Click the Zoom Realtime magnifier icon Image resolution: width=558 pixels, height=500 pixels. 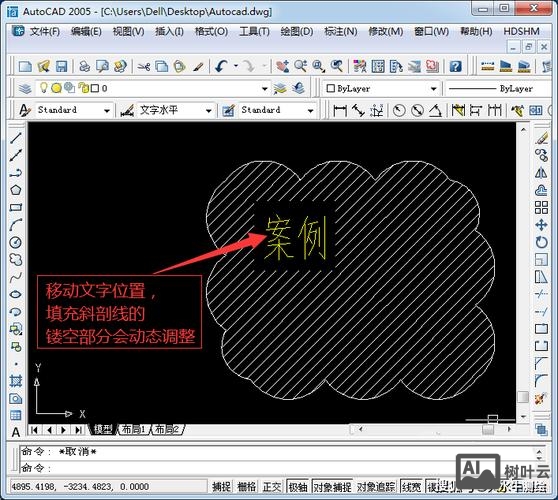pyautogui.click(x=301, y=66)
